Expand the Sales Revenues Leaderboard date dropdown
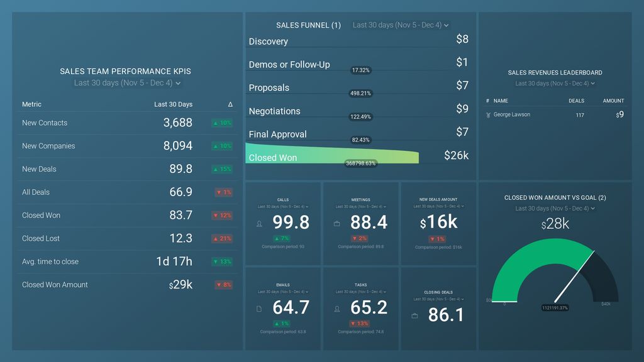This screenshot has width=644, height=362. [x=555, y=83]
